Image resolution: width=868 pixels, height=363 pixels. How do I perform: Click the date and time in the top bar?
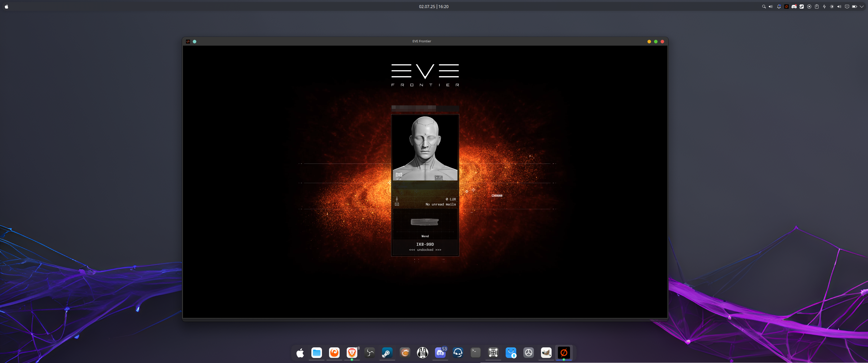click(434, 6)
